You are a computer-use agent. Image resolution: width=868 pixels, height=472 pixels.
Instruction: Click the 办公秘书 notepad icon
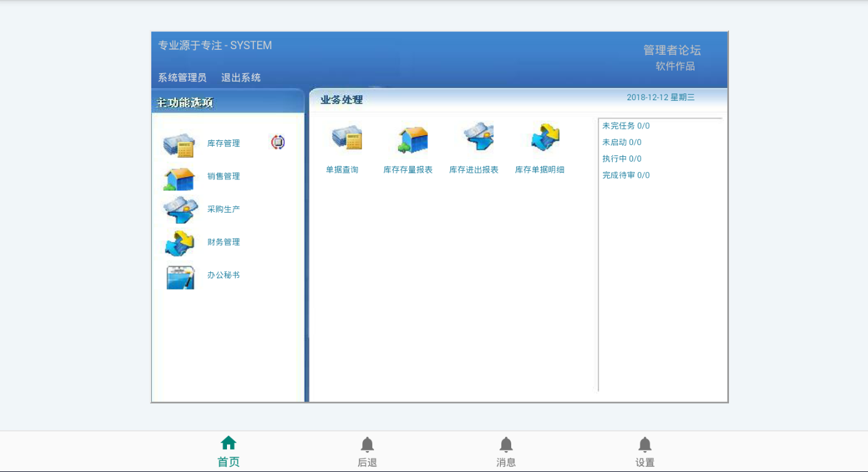[x=180, y=277]
